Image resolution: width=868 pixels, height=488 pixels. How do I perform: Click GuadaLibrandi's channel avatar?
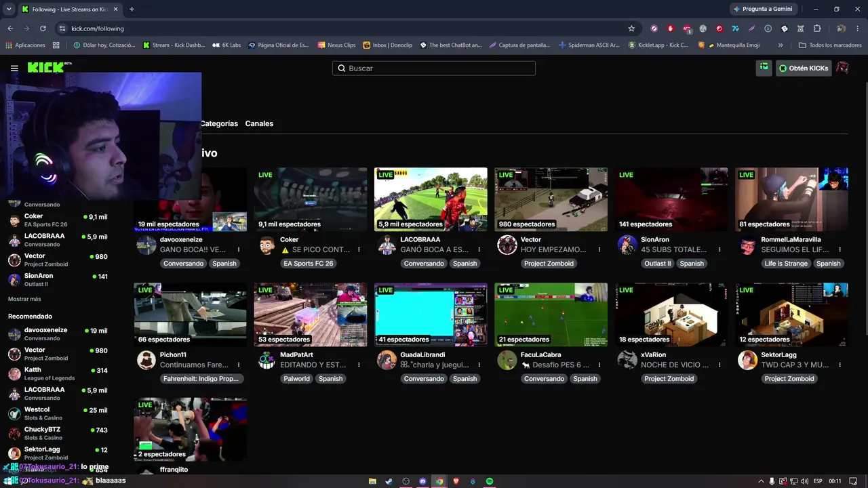[x=387, y=360]
